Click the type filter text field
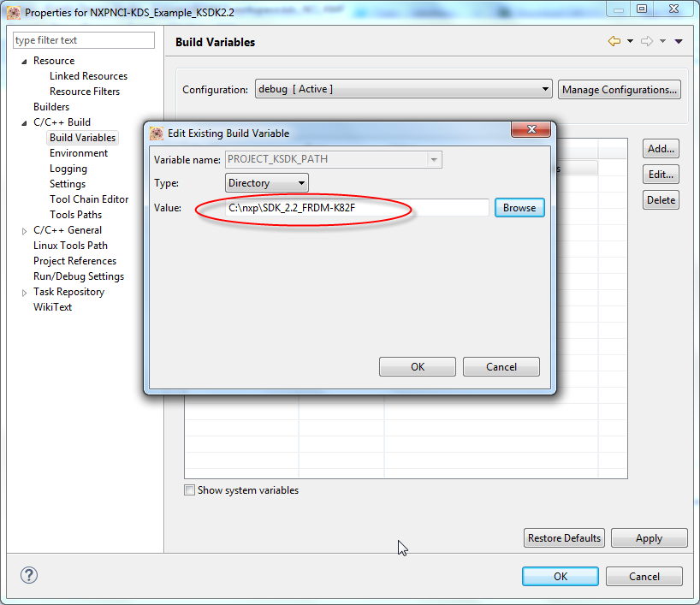This screenshot has height=605, width=700. pos(84,40)
